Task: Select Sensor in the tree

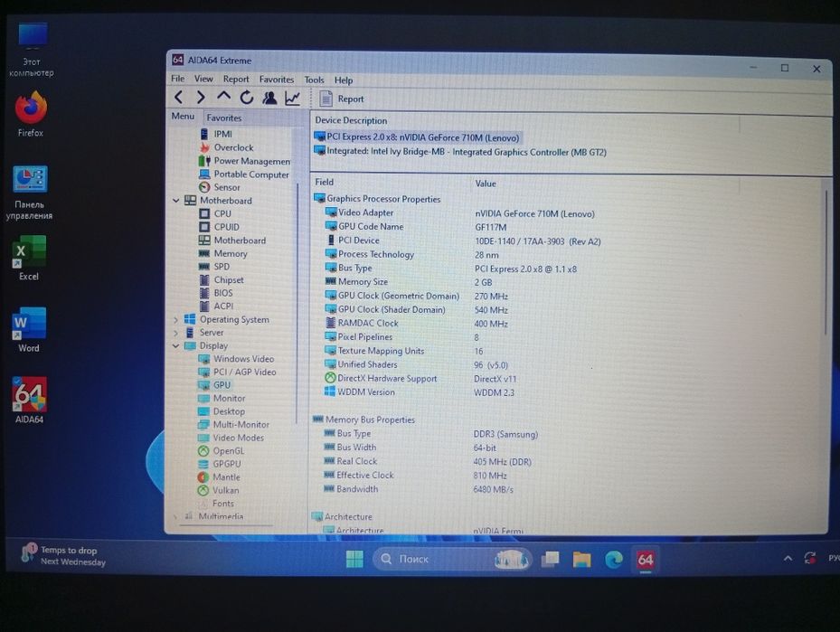Action: point(220,187)
